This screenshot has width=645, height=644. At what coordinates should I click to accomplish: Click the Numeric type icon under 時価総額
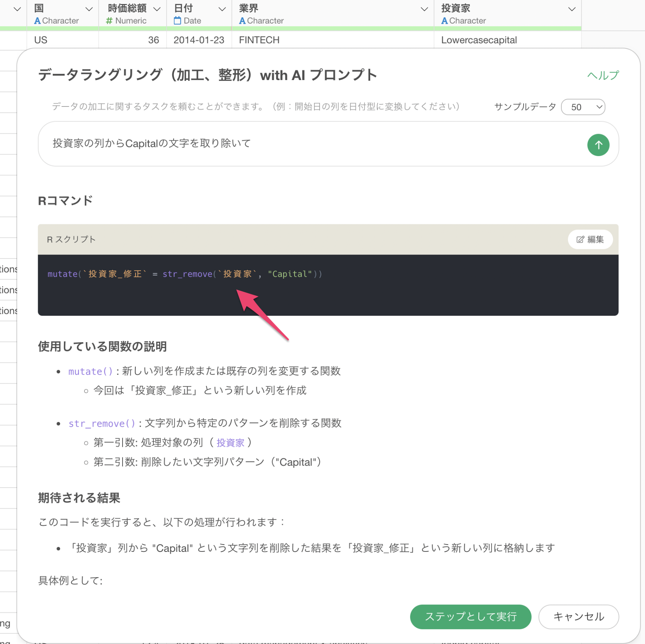point(109,21)
